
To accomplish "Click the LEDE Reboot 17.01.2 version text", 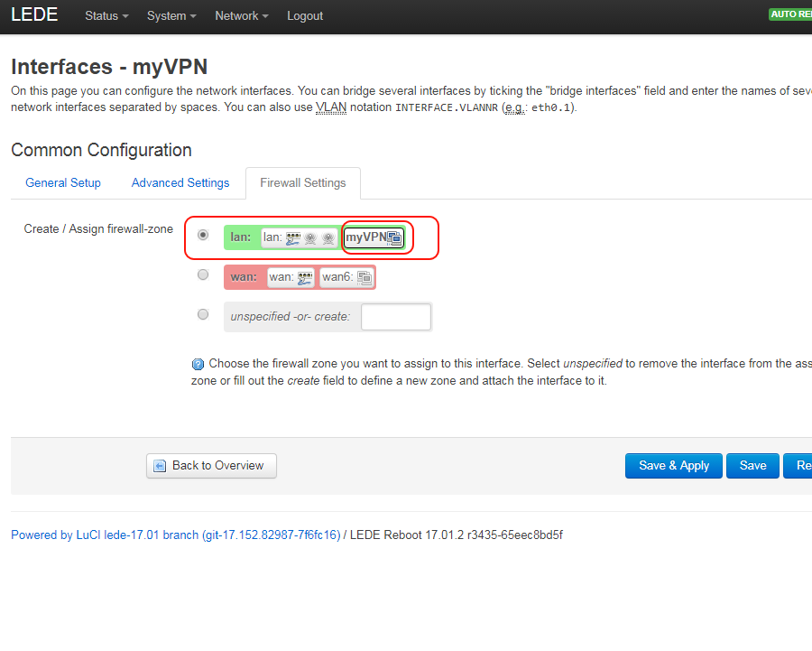I will pyautogui.click(x=457, y=535).
